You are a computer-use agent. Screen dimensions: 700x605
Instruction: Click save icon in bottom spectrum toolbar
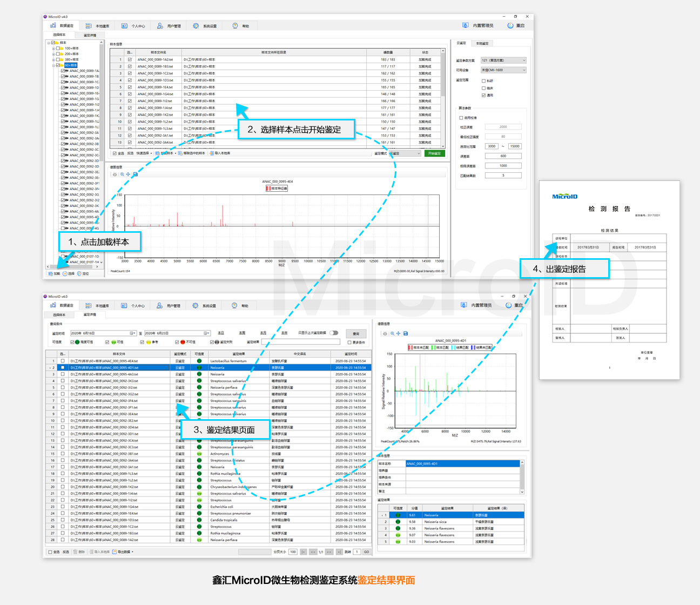(406, 333)
